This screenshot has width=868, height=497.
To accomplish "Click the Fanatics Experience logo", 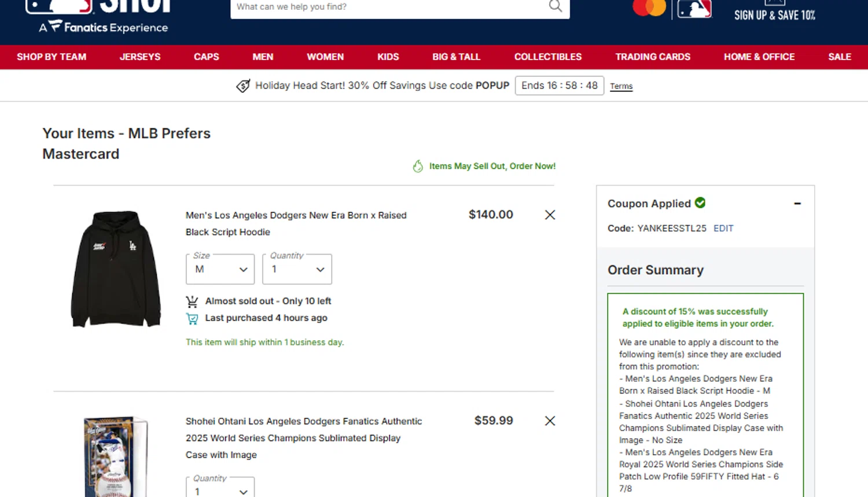I will (104, 27).
